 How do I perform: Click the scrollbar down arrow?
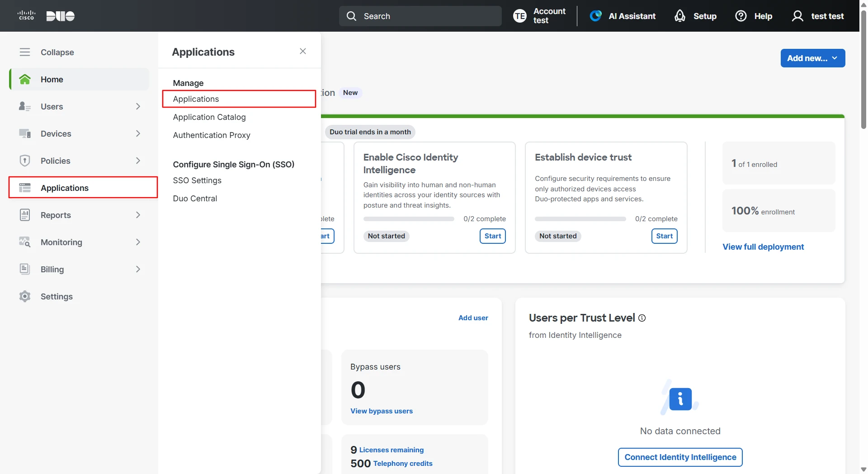863,469
